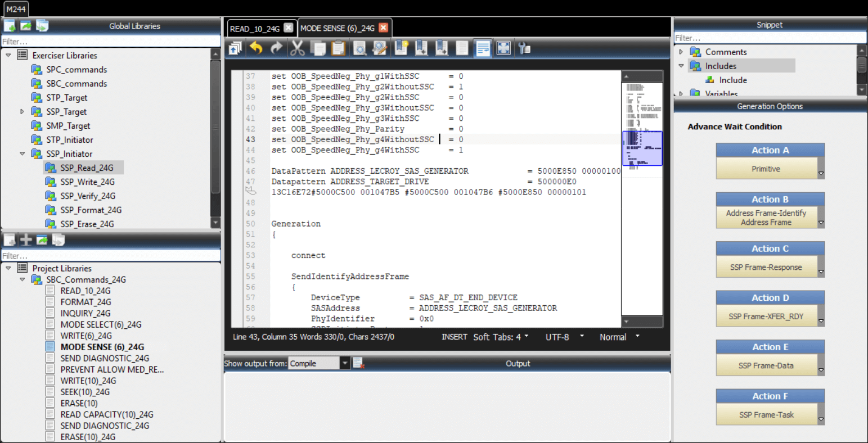Image resolution: width=868 pixels, height=443 pixels.
Task: Click the SSP Frame-Response button
Action: [x=766, y=267]
